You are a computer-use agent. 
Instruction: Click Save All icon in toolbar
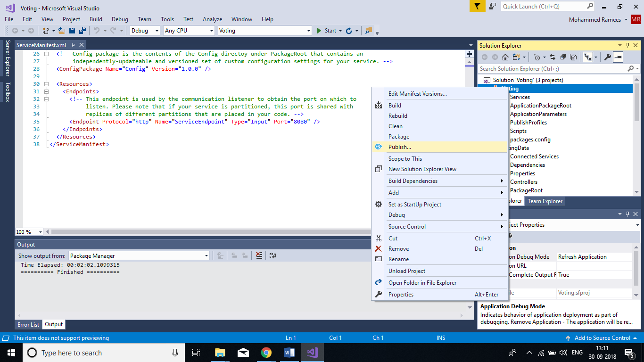click(x=83, y=31)
